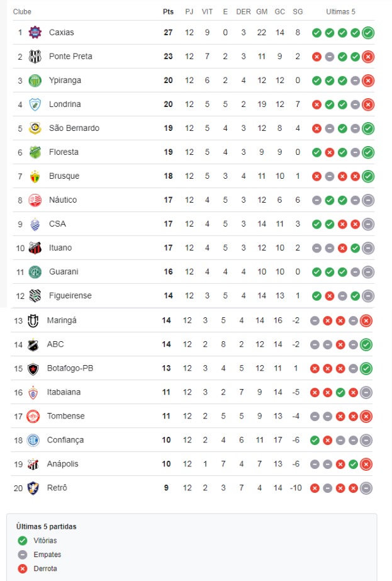Click the Últimas 5 column header
Image resolution: width=392 pixels, height=581 pixels.
tap(340, 11)
